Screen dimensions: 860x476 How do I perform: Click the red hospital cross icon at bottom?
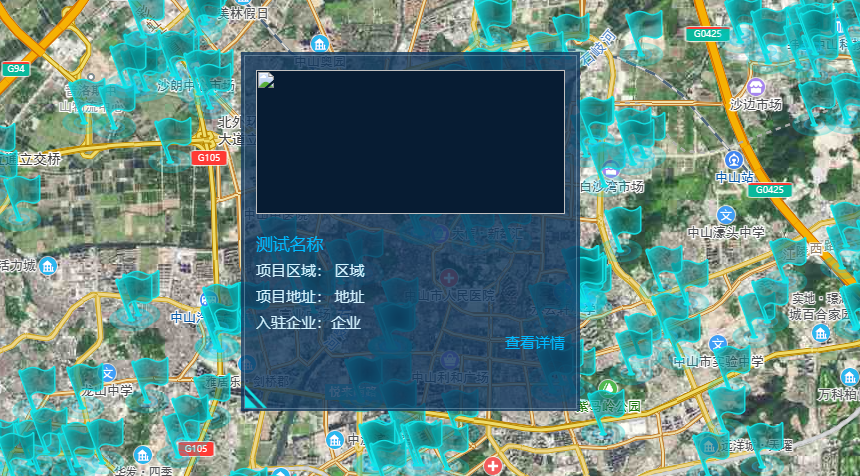[x=492, y=466]
